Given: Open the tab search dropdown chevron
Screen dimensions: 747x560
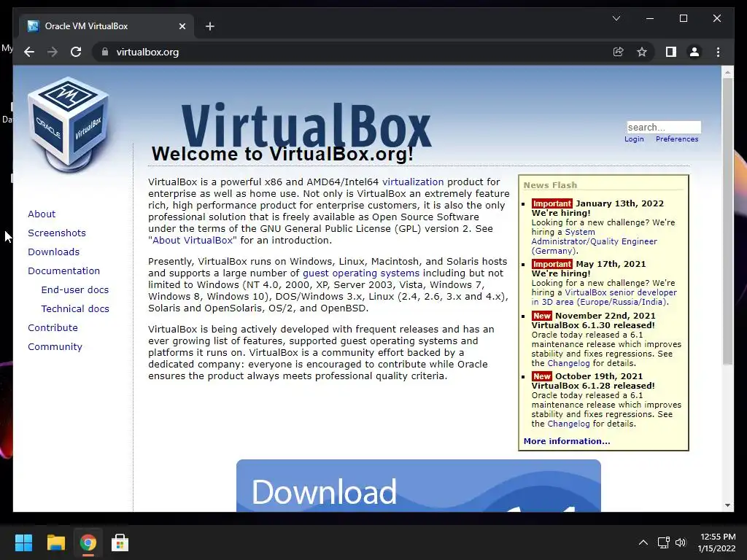Looking at the screenshot, I should [616, 18].
